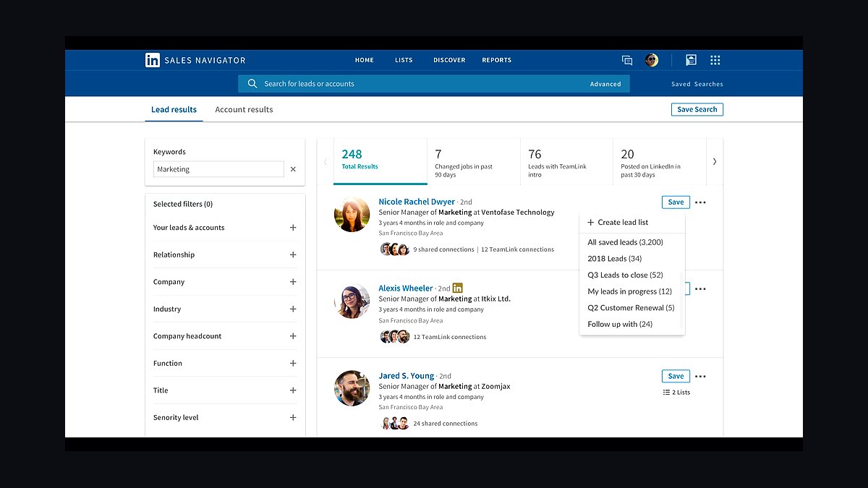868x488 pixels.
Task: Select Posted on LinkedIn in past 30 days
Action: [x=659, y=161]
